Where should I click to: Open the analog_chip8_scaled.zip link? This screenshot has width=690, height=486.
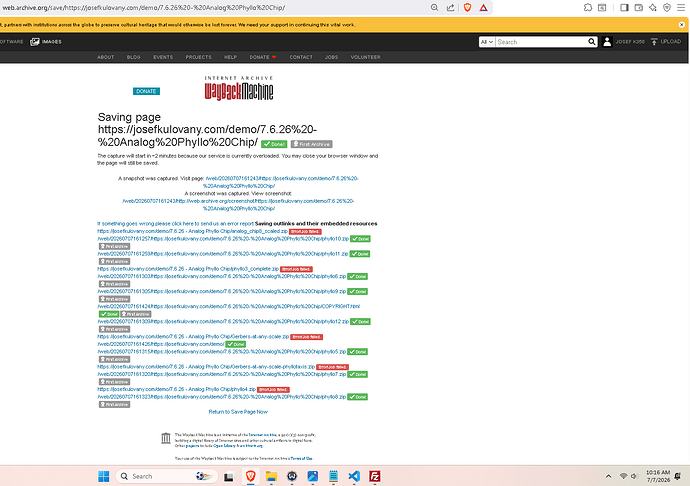point(192,231)
